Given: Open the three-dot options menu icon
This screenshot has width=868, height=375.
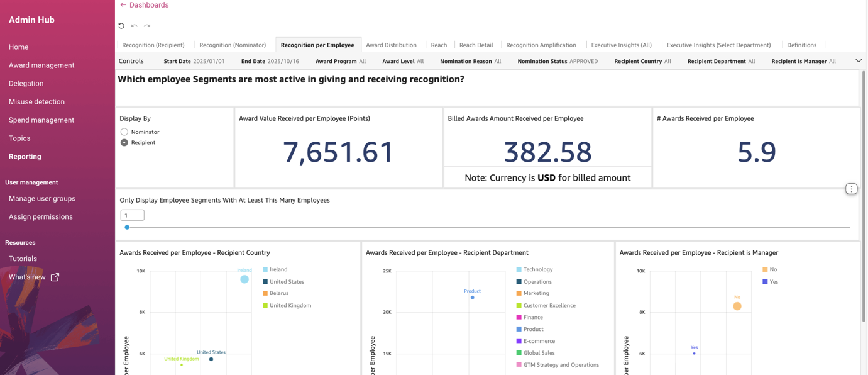Looking at the screenshot, I should tap(851, 189).
